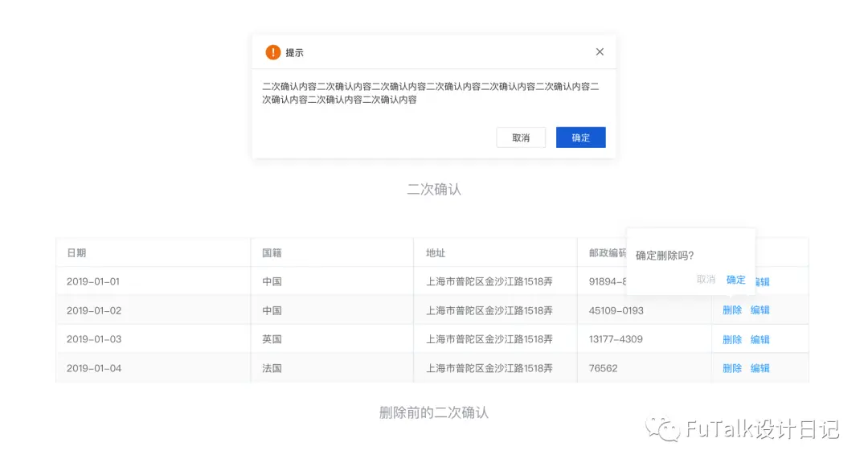Click 中国 in the 2019-01-02 row
Viewport: 868px width, 467px height.
272,311
